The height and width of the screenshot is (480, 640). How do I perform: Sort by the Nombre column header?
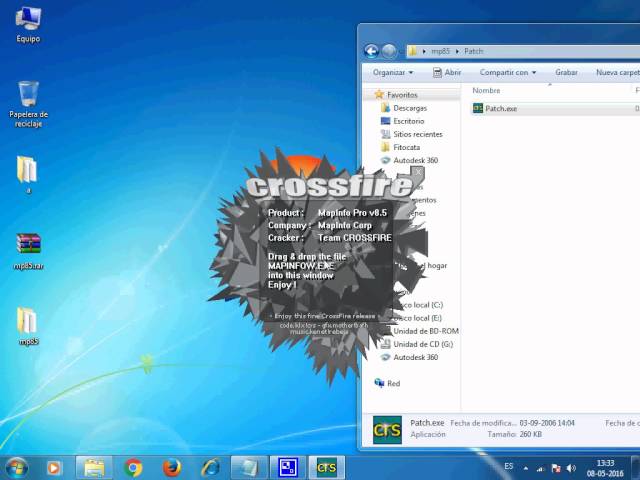(x=486, y=91)
